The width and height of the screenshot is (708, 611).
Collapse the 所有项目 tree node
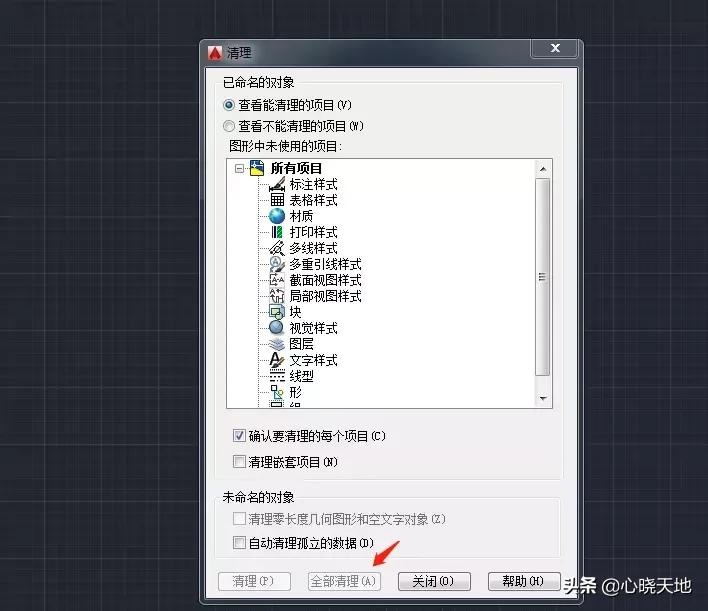point(239,168)
